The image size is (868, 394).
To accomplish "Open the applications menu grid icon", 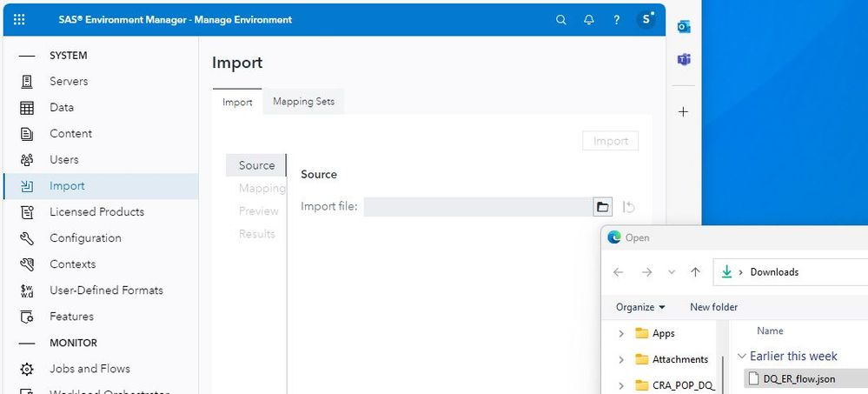I will (19, 19).
